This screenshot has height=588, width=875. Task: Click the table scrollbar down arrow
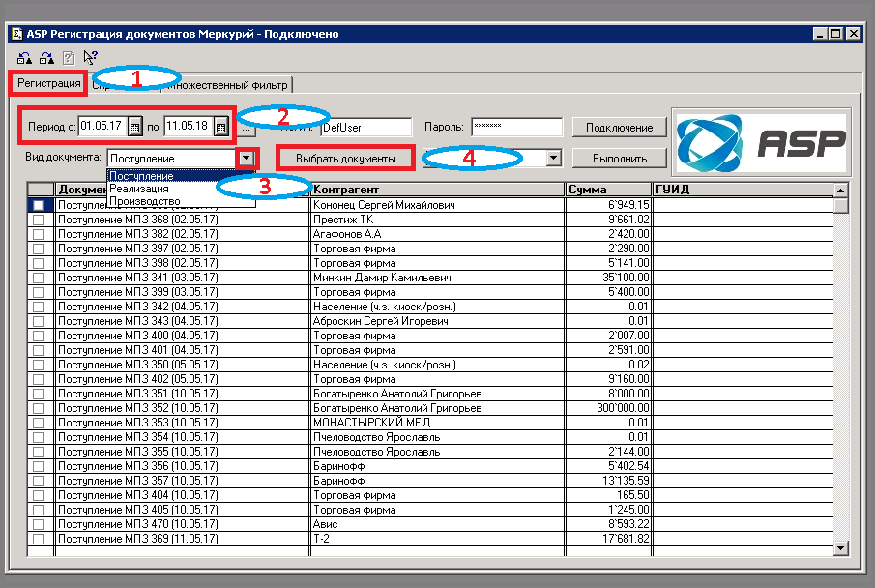coord(841,548)
